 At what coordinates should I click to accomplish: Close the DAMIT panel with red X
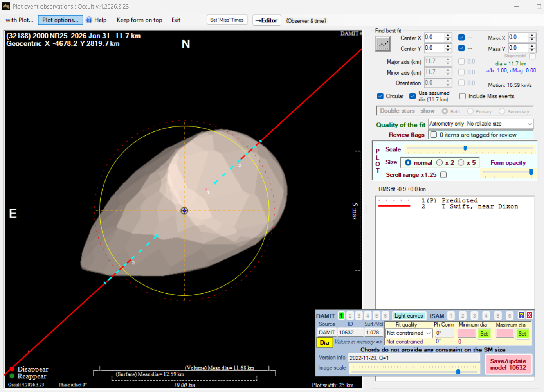(529, 315)
